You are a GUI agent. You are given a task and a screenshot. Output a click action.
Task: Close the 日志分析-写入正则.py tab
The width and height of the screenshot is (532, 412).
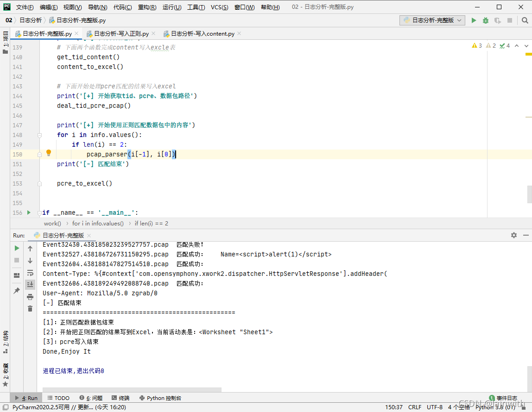(153, 33)
